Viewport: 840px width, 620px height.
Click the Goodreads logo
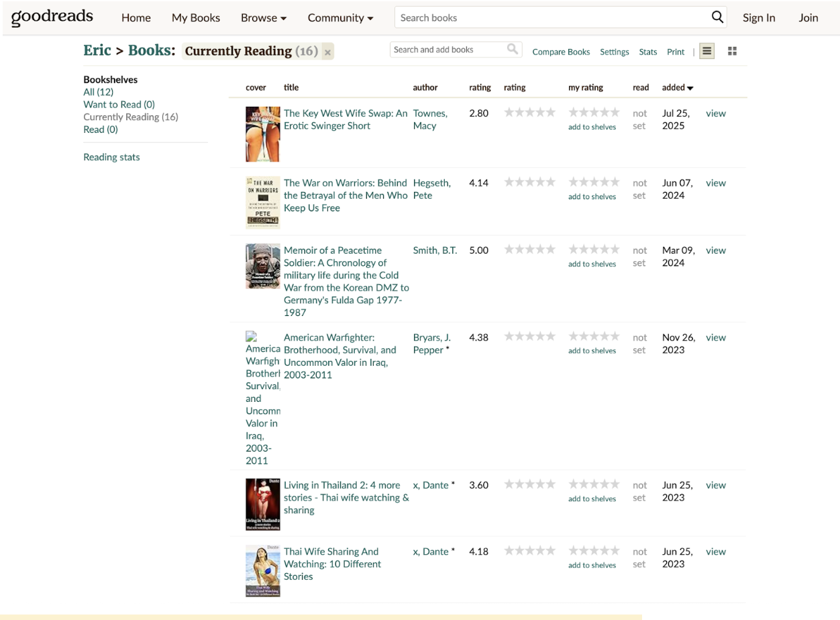coord(52,17)
